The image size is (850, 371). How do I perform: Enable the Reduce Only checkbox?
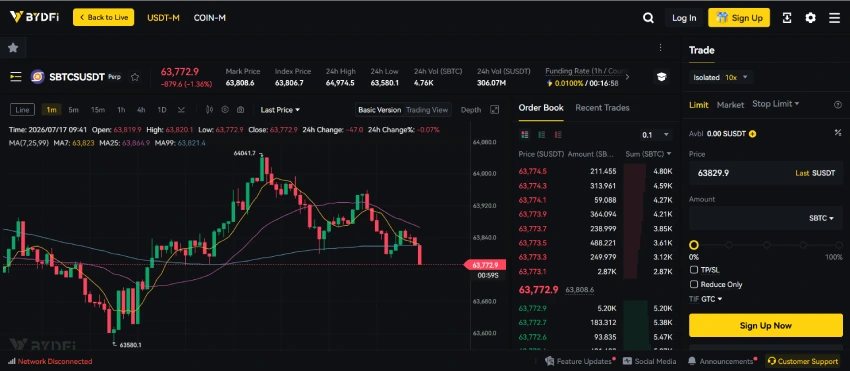pos(694,284)
